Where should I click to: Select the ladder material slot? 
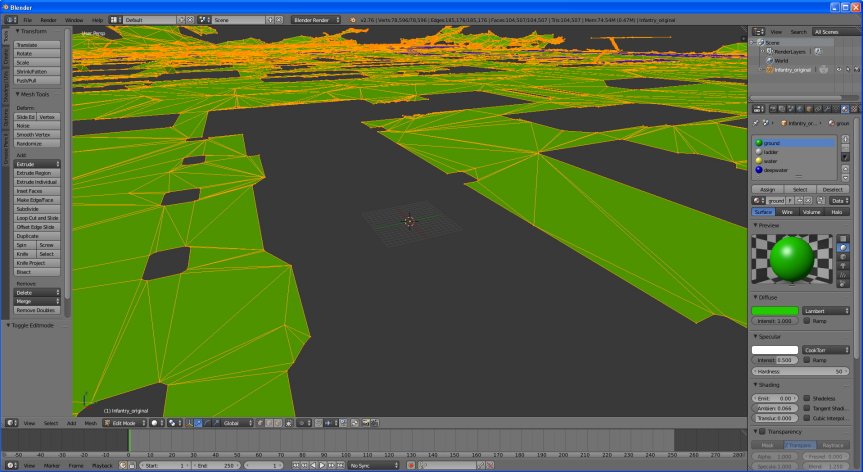point(794,152)
